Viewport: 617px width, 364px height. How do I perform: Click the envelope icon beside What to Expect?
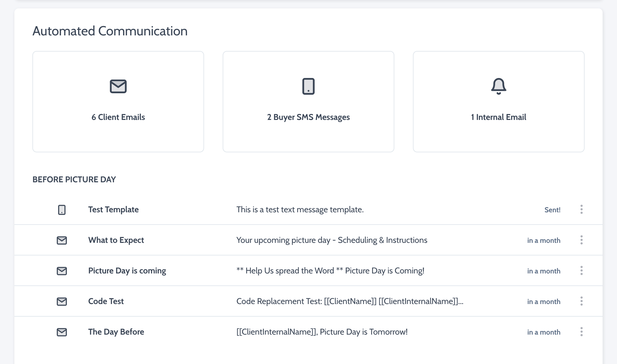62,240
